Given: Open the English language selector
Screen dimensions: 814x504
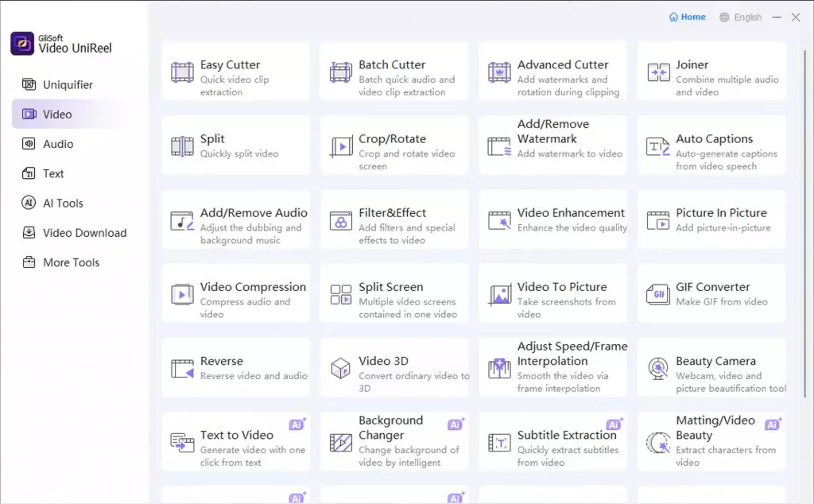Looking at the screenshot, I should pyautogui.click(x=740, y=16).
